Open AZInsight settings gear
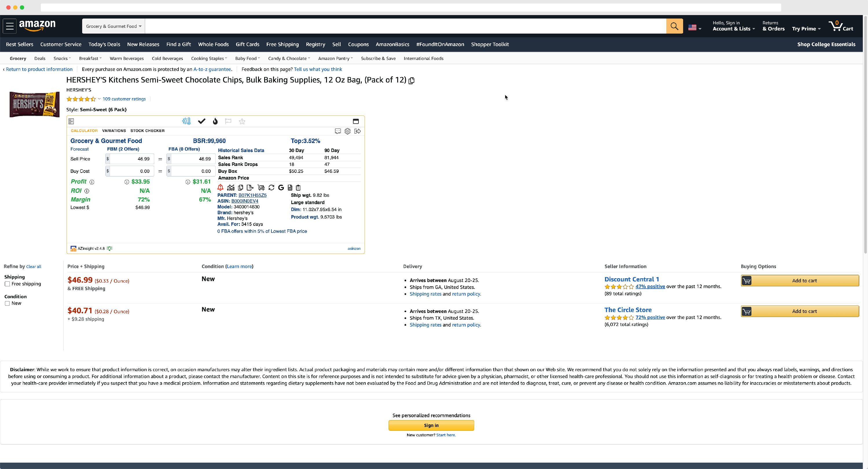868x469 pixels. click(347, 131)
